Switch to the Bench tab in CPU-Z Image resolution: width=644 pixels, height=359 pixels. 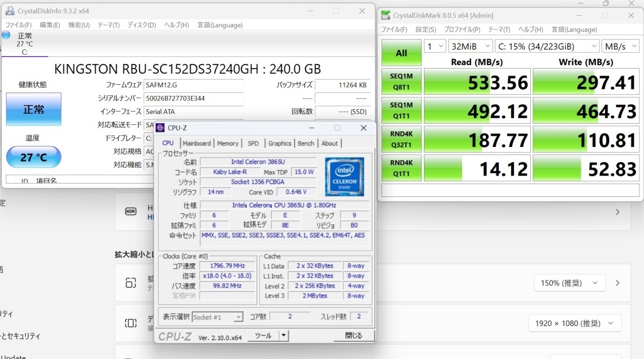[306, 143]
